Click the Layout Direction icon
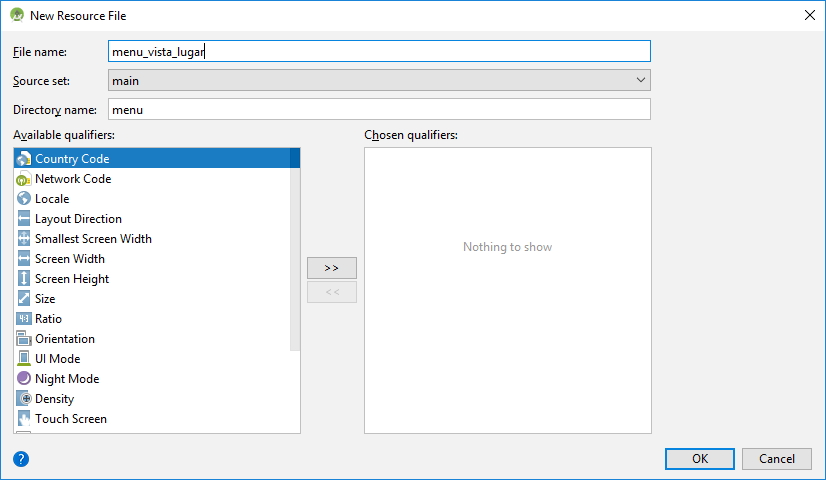Viewport: 826px width, 480px height. tap(24, 219)
